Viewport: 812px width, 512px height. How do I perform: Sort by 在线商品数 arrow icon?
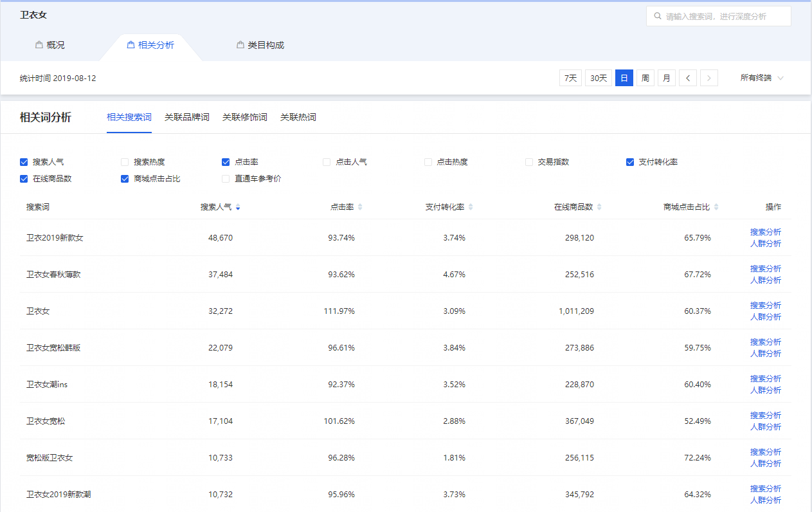point(599,207)
